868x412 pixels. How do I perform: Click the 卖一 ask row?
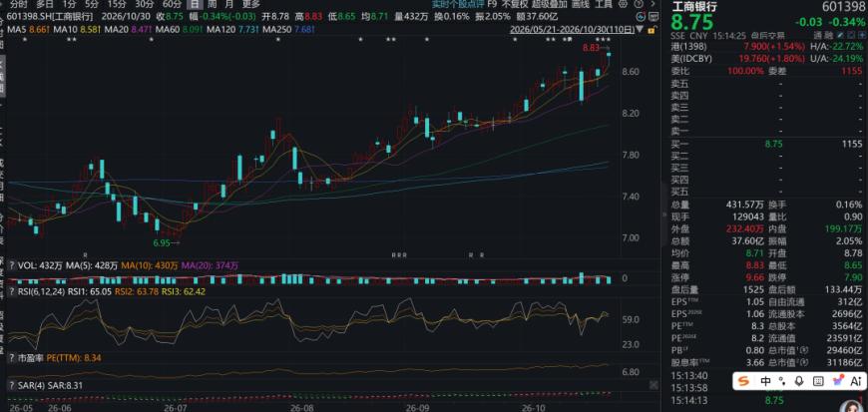766,132
